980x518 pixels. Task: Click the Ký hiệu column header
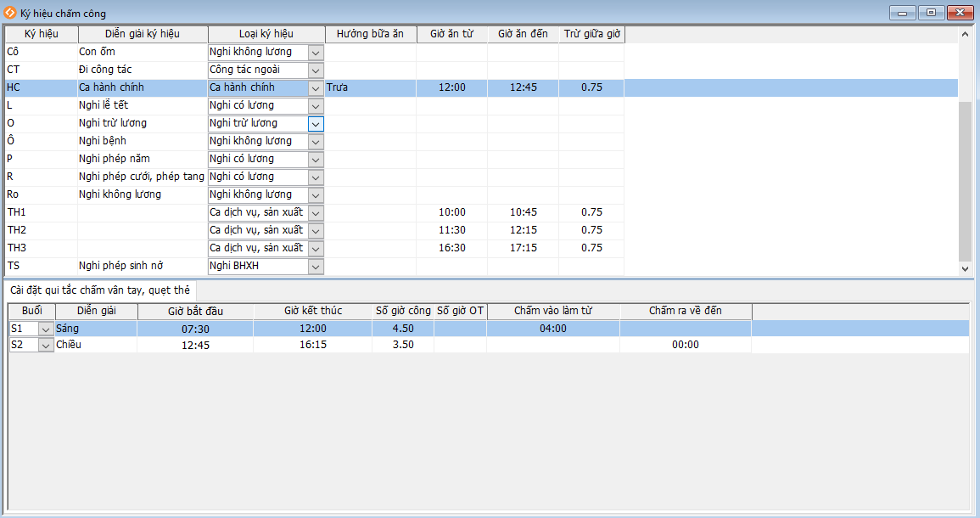click(x=42, y=34)
